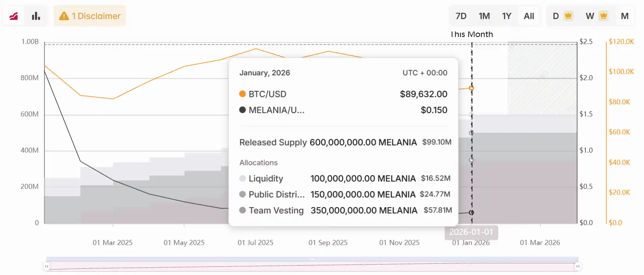Select the stacked area chart view icon

tap(13, 16)
